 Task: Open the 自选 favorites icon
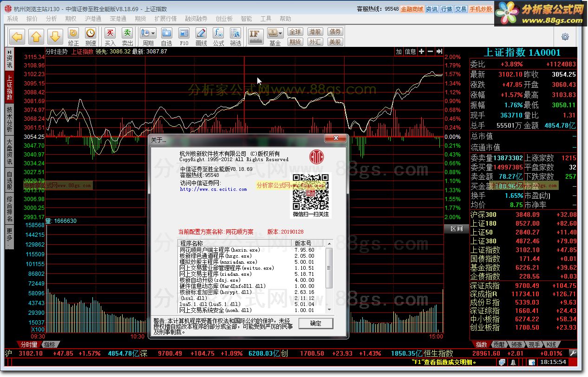(x=166, y=33)
